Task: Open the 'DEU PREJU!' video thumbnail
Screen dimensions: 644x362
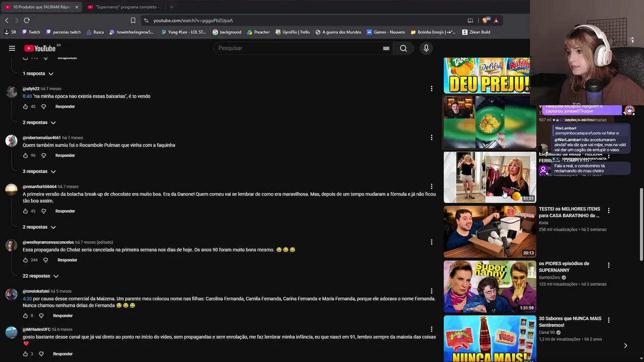Action: [487, 75]
